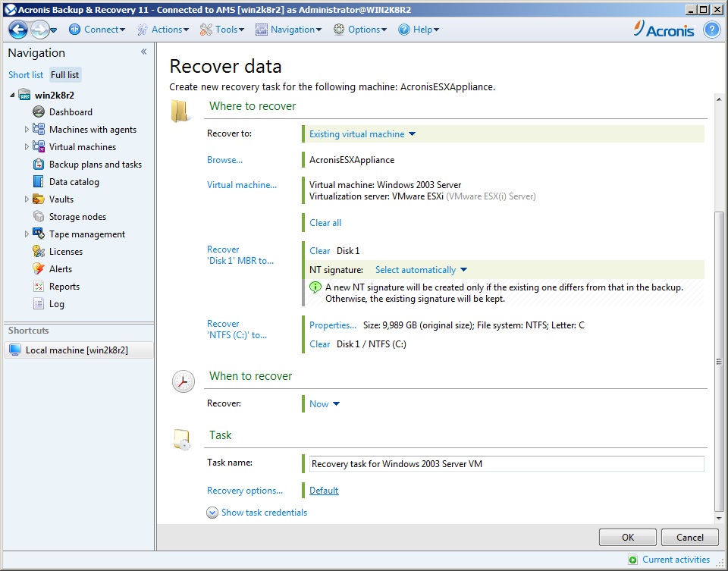
Task: Click the Alerts icon
Action: point(39,268)
